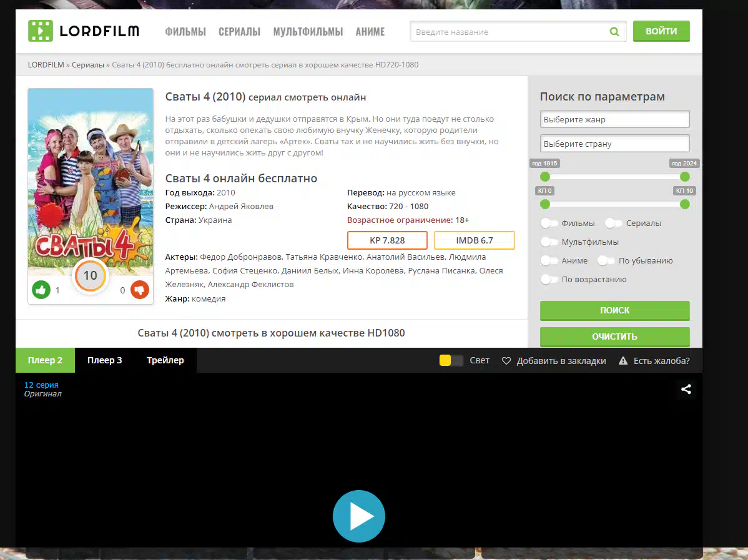
Task: Click the search magnifier icon
Action: pos(614,32)
